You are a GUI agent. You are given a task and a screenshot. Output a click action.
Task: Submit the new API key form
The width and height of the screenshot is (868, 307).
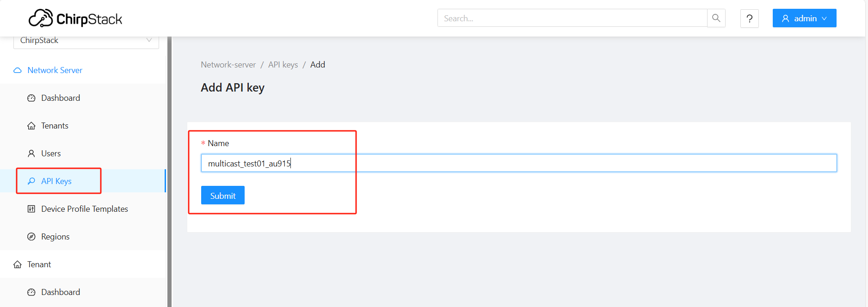pyautogui.click(x=223, y=195)
